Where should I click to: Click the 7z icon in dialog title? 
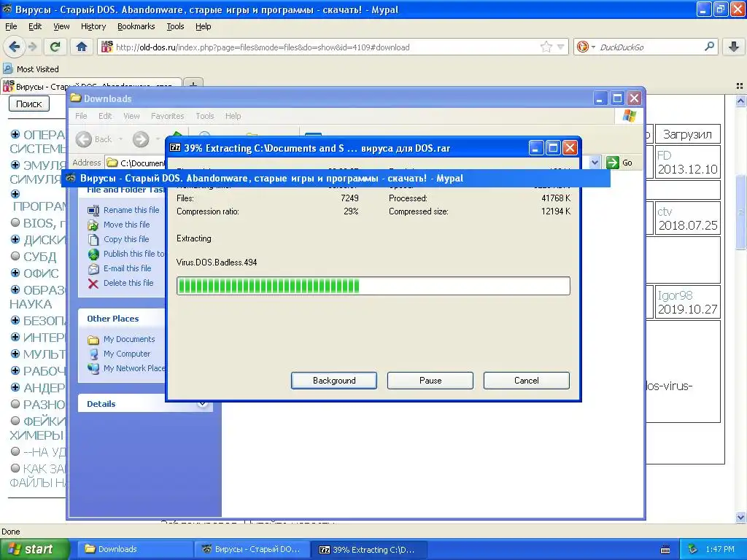point(175,147)
